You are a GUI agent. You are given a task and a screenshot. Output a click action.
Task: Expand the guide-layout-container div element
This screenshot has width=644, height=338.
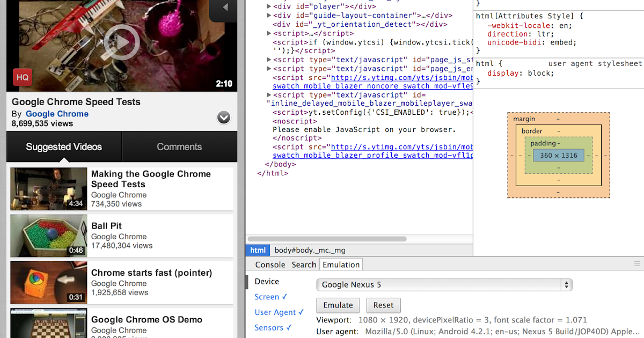click(x=268, y=15)
